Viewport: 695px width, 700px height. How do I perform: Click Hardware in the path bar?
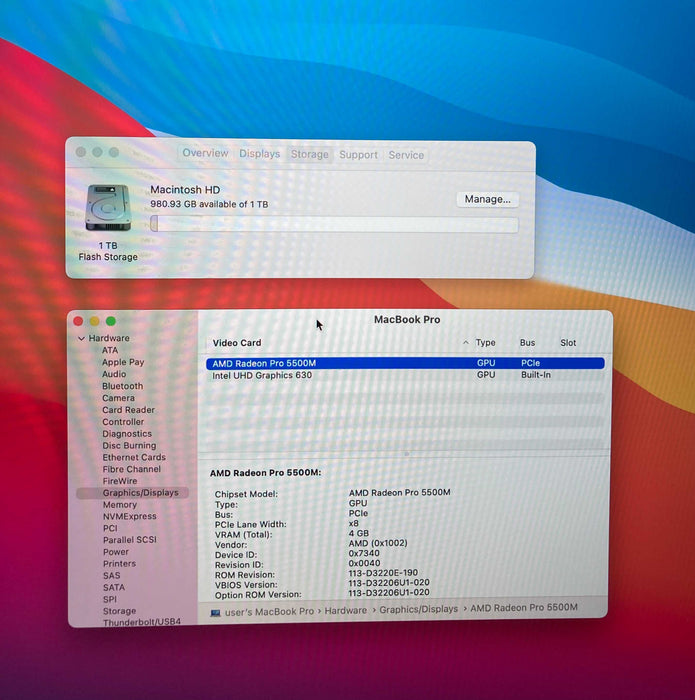(346, 610)
